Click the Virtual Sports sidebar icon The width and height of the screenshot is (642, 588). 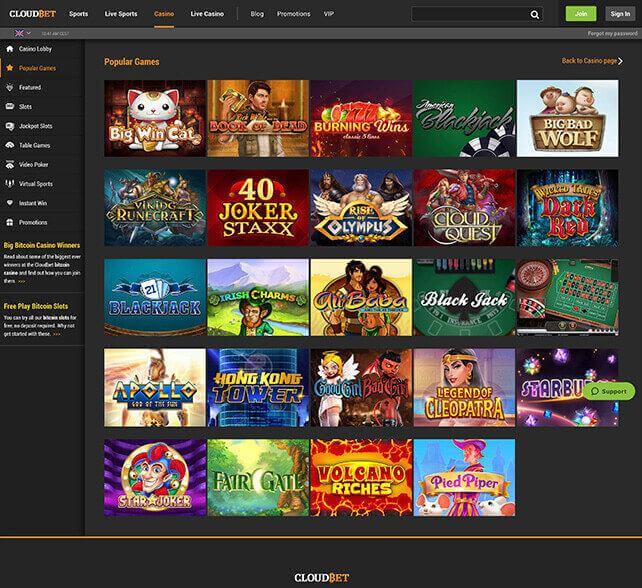click(10, 183)
